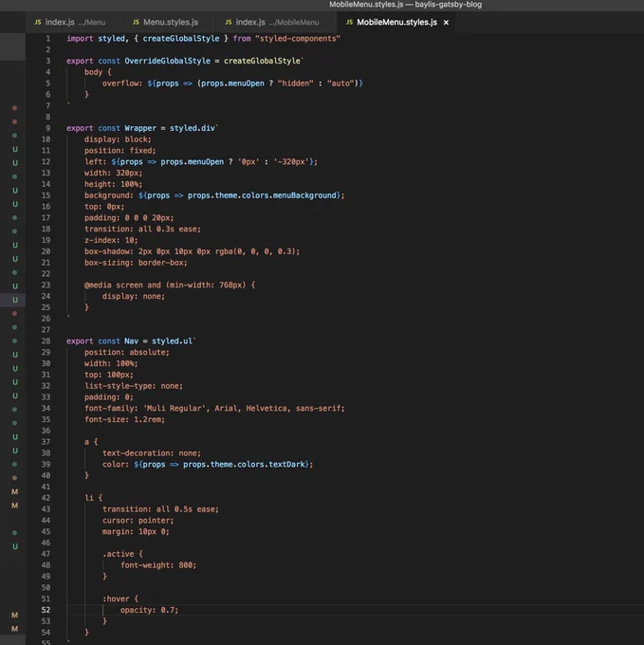Click 'height: 100%;' declaration
644x645 pixels.
tap(114, 184)
